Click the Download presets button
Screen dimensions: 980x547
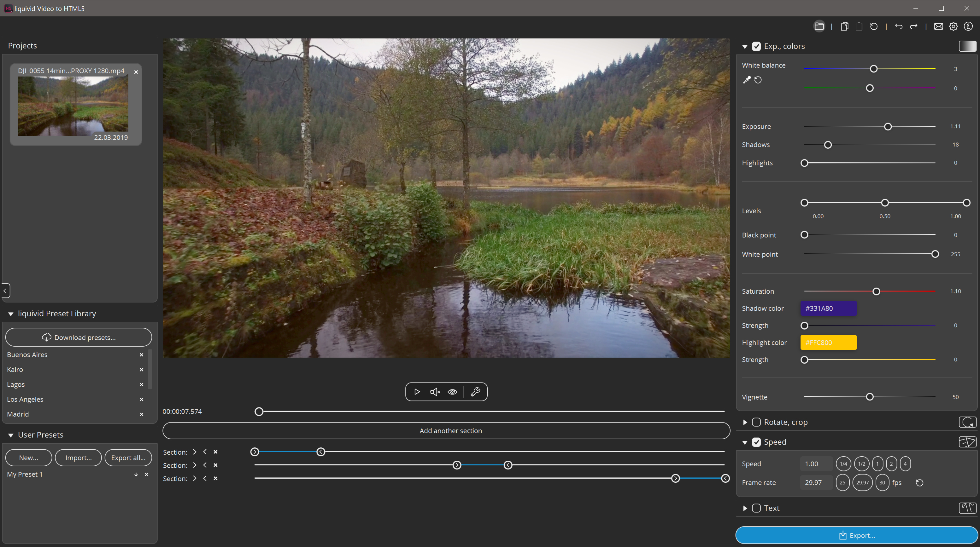78,337
